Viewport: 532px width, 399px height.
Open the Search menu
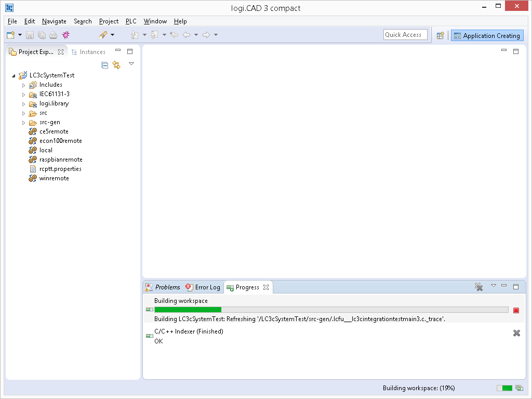pos(83,21)
